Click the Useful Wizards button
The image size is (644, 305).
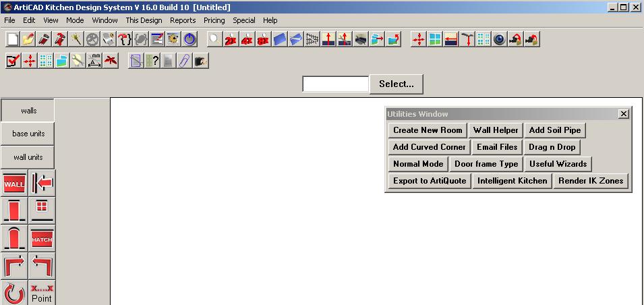[x=558, y=163]
